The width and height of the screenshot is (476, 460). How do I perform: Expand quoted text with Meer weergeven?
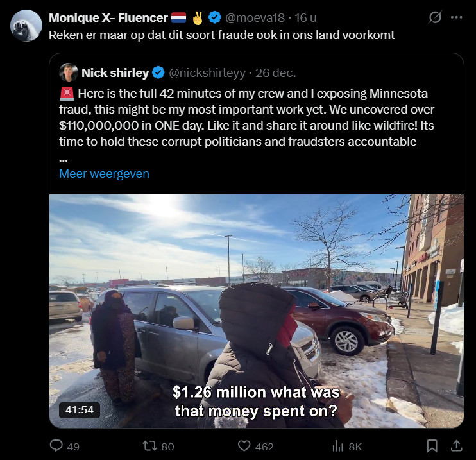(104, 174)
